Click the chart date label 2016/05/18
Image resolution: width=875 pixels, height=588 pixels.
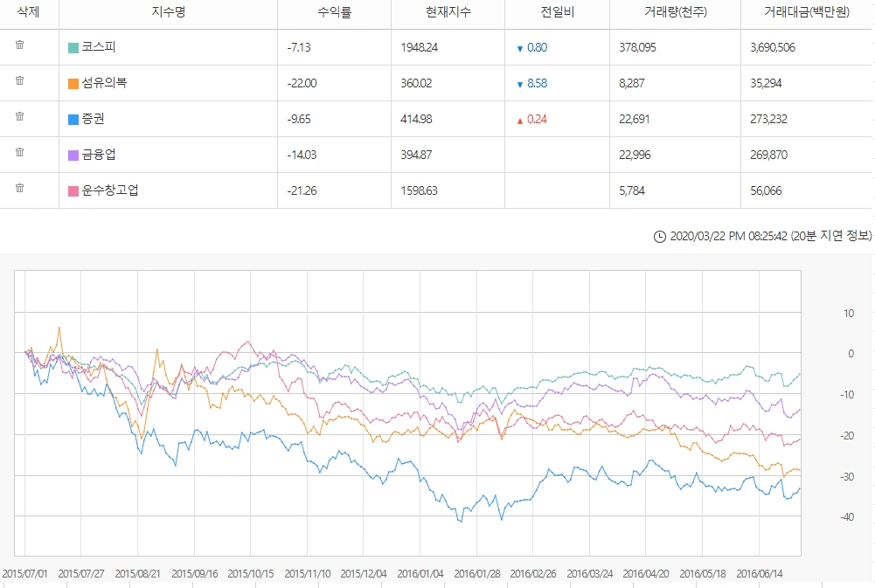click(x=703, y=573)
